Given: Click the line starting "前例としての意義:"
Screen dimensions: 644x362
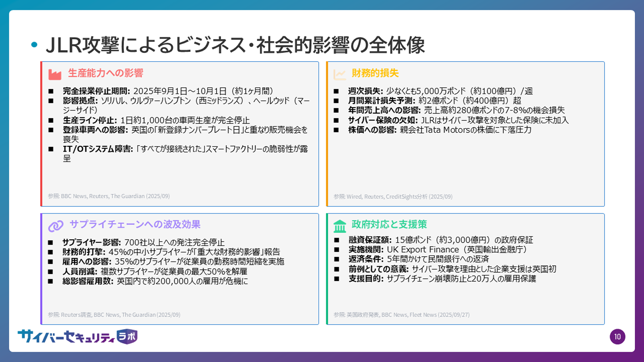Looking at the screenshot, I should point(452,269).
